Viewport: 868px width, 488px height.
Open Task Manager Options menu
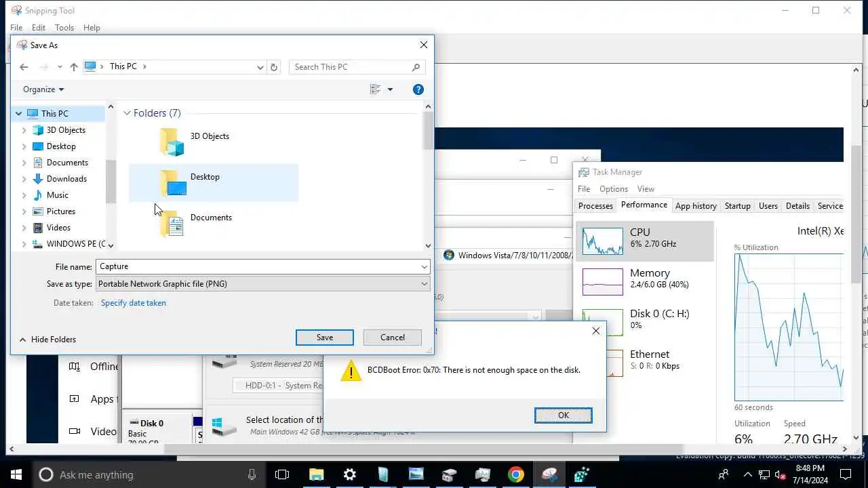(x=614, y=189)
